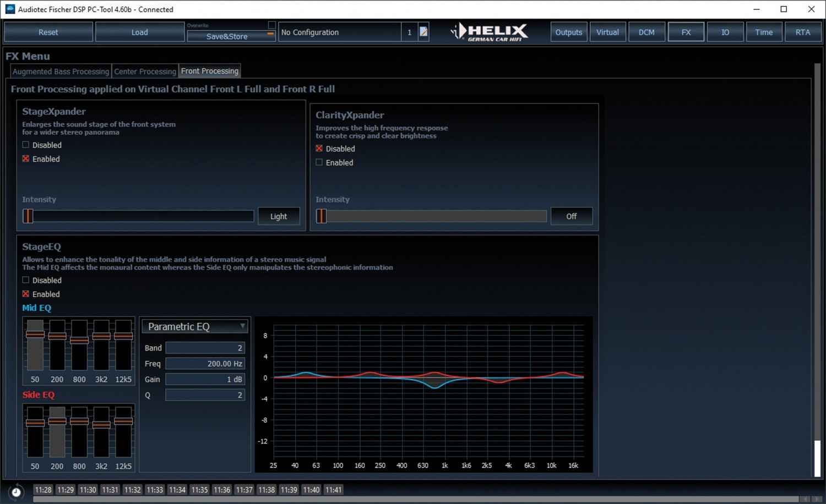Click the Audiotec Fischer app icon in title bar
The width and height of the screenshot is (826, 504).
[10, 9]
